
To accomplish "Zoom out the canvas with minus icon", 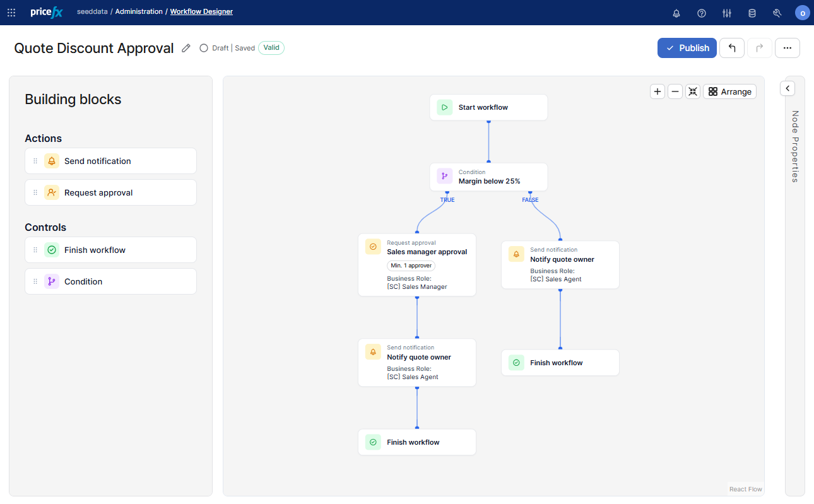I will pyautogui.click(x=675, y=91).
